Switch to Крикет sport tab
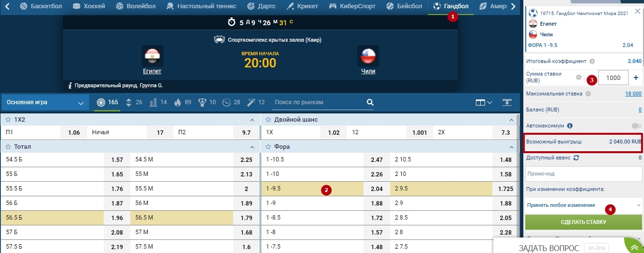This screenshot has height=253, width=644. click(302, 6)
